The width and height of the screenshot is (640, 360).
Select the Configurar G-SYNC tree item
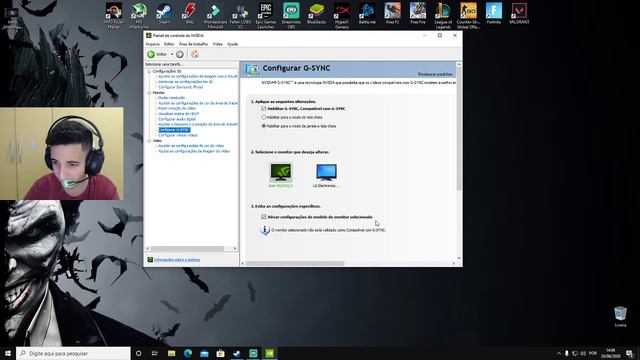click(174, 130)
